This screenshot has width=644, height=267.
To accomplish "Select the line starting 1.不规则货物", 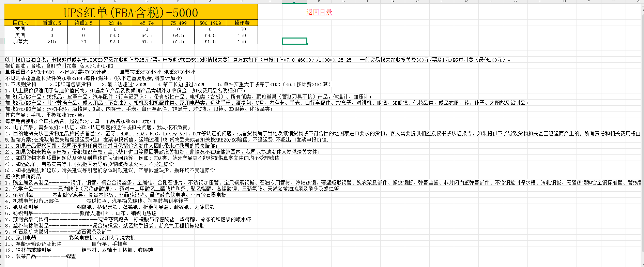I will (x=168, y=85).
